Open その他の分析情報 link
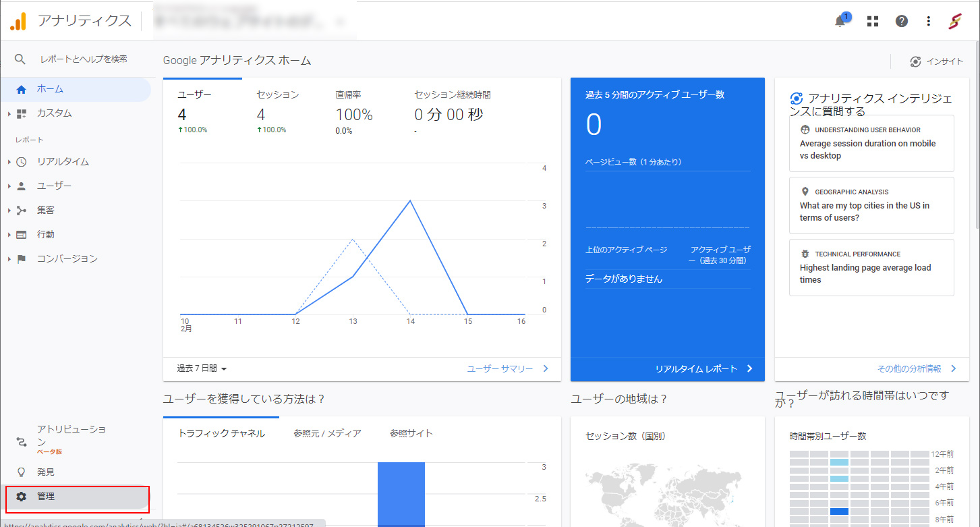Viewport: 980px width, 527px height. [x=916, y=368]
